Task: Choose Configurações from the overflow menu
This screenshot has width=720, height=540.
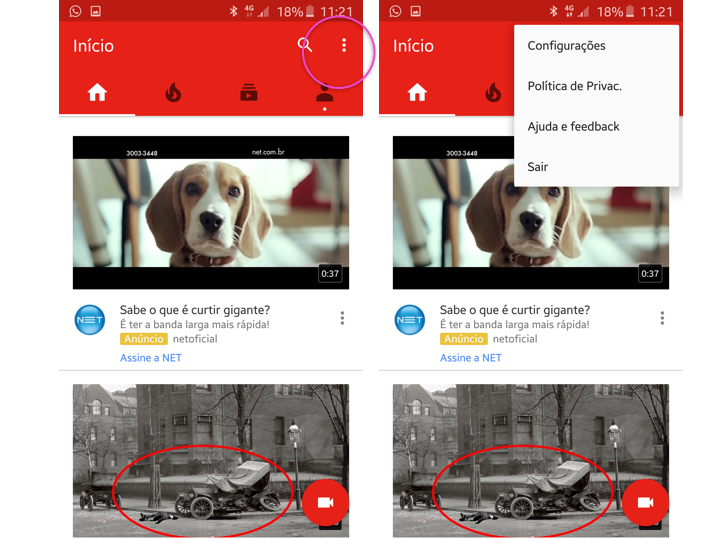Action: pyautogui.click(x=596, y=45)
